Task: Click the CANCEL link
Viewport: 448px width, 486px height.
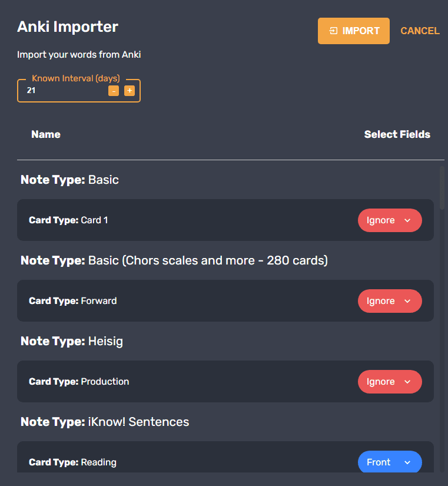Action: pos(420,31)
